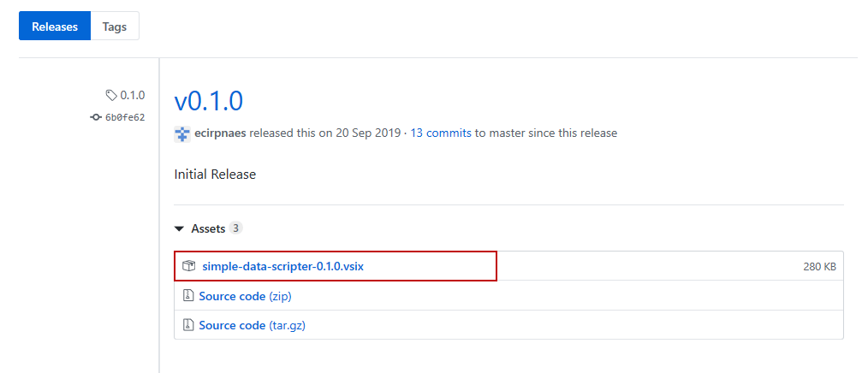Click the file icon beside Source code (zip)
868x373 pixels.
[188, 296]
